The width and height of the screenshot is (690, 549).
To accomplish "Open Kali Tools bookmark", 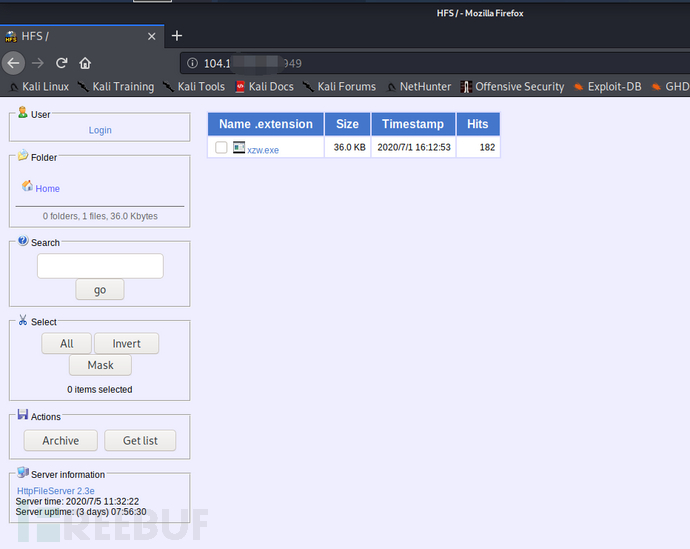I will (x=194, y=87).
